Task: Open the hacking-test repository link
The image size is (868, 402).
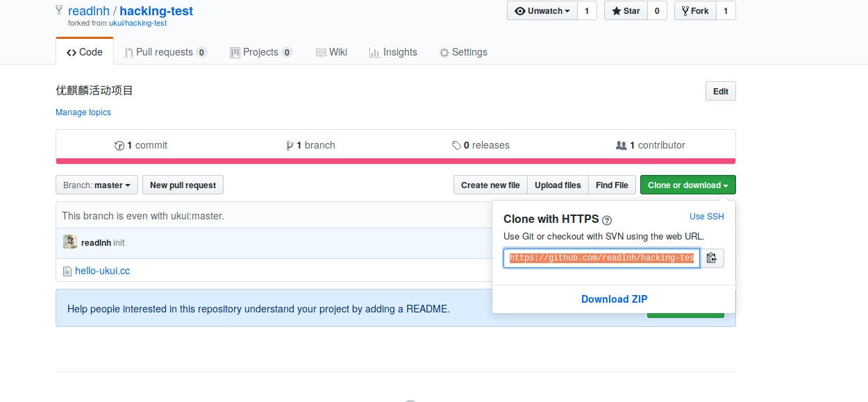Action: (156, 11)
